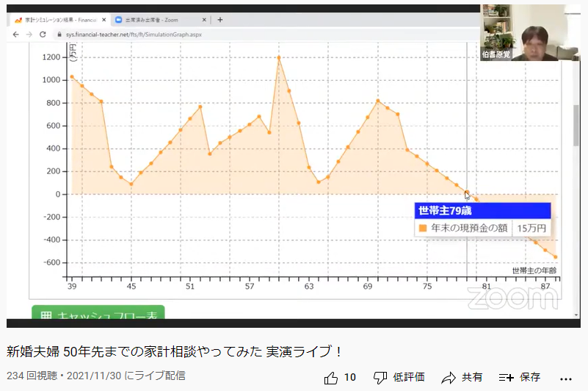Screen dimensions: 588x391
Task: Click the browser reload icon in video
Action: pyautogui.click(x=43, y=35)
